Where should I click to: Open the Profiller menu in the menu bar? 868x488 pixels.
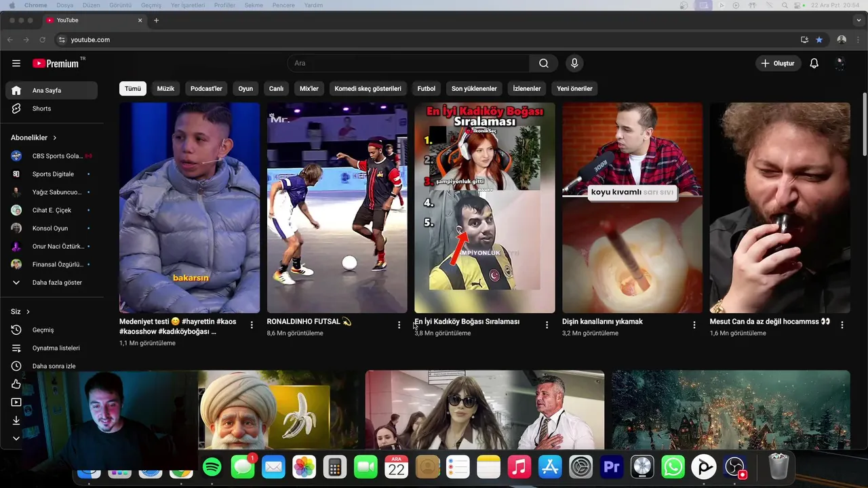pos(224,5)
